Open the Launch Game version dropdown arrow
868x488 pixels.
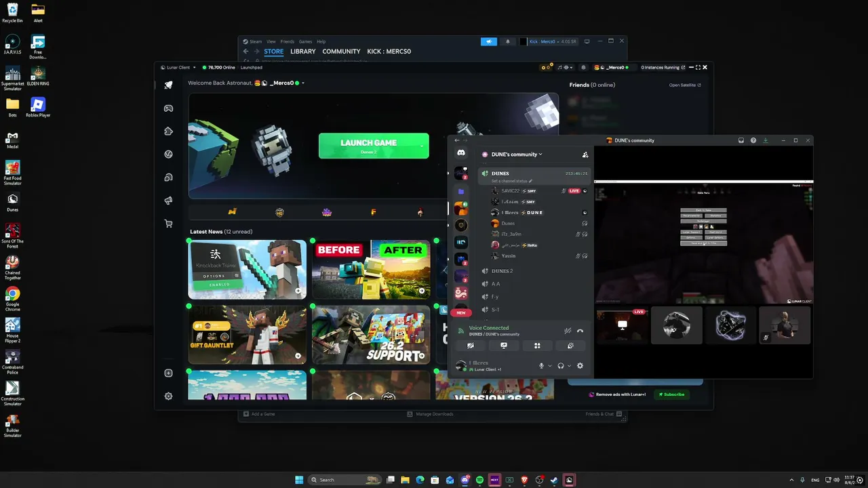(x=422, y=146)
